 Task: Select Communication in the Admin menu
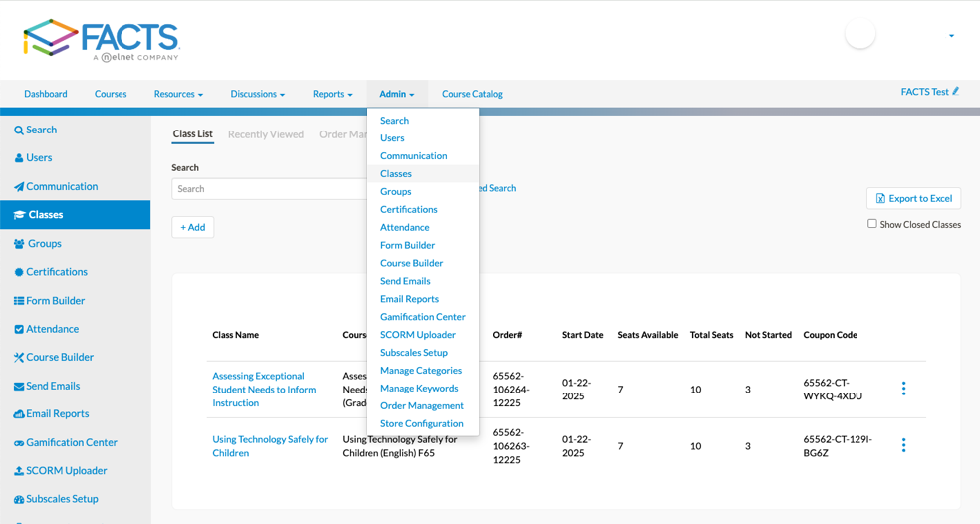tap(413, 156)
